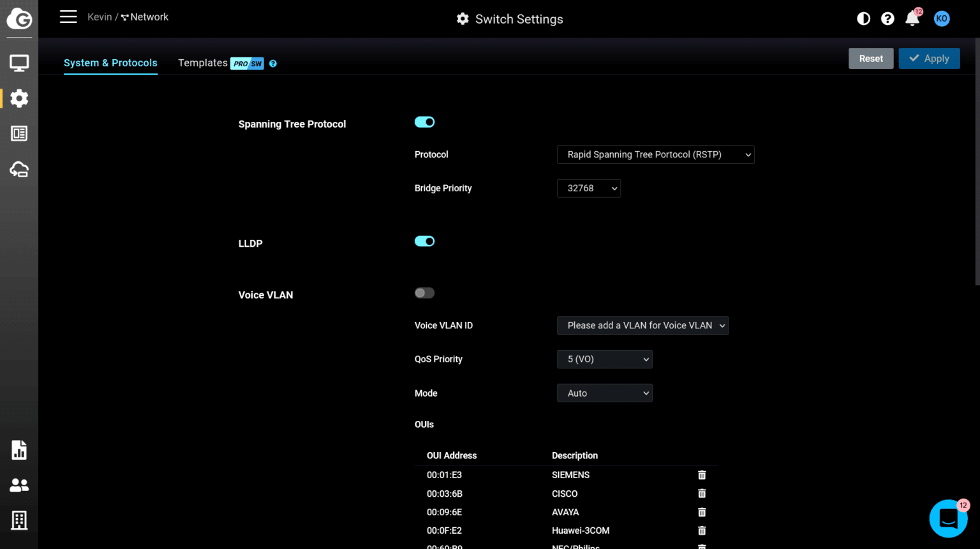
Task: Open the hamburger navigation menu
Action: click(68, 17)
